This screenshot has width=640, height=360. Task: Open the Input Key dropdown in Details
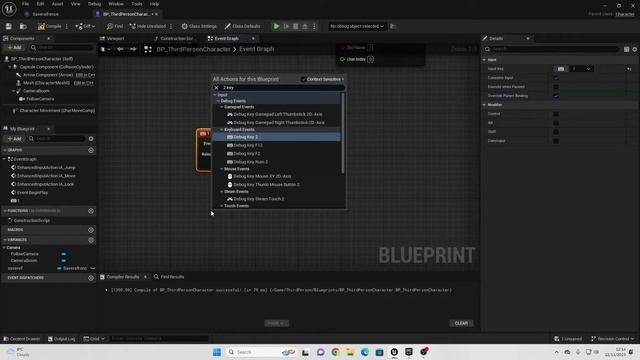(x=581, y=69)
